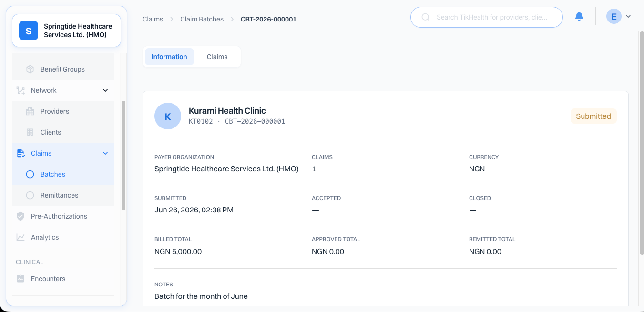Open notifications with the bell icon
Viewport: 644px width, 317px height.
(579, 17)
